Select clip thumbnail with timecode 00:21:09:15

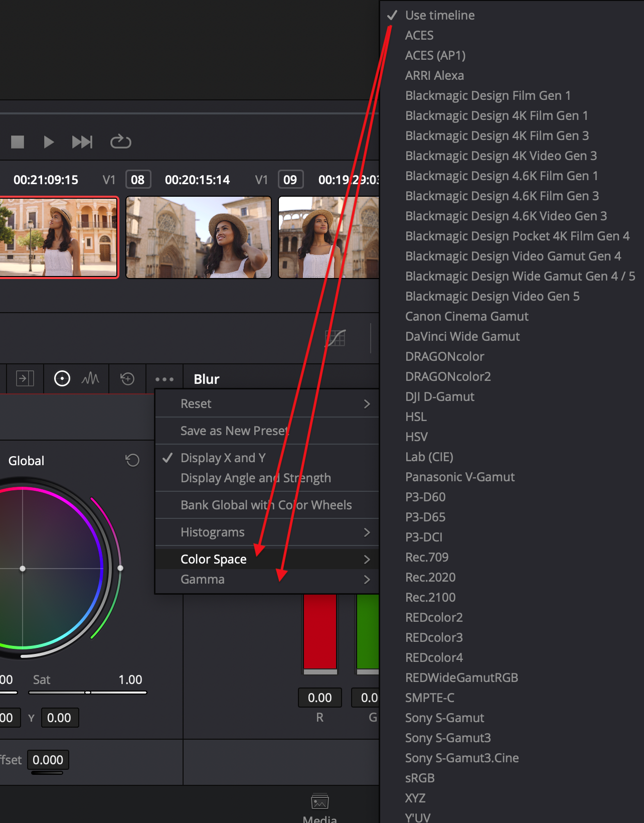[59, 237]
